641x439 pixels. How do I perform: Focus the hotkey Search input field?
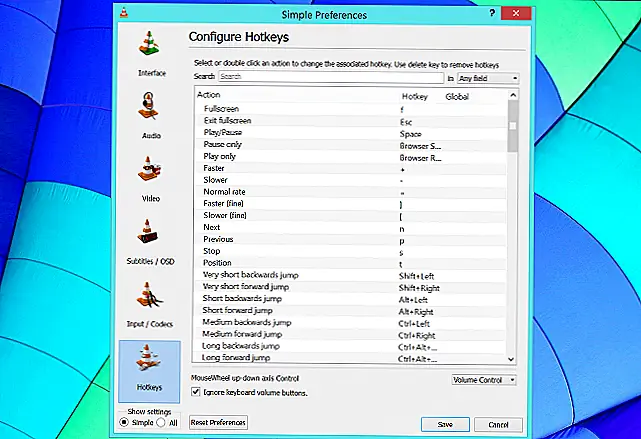point(330,77)
